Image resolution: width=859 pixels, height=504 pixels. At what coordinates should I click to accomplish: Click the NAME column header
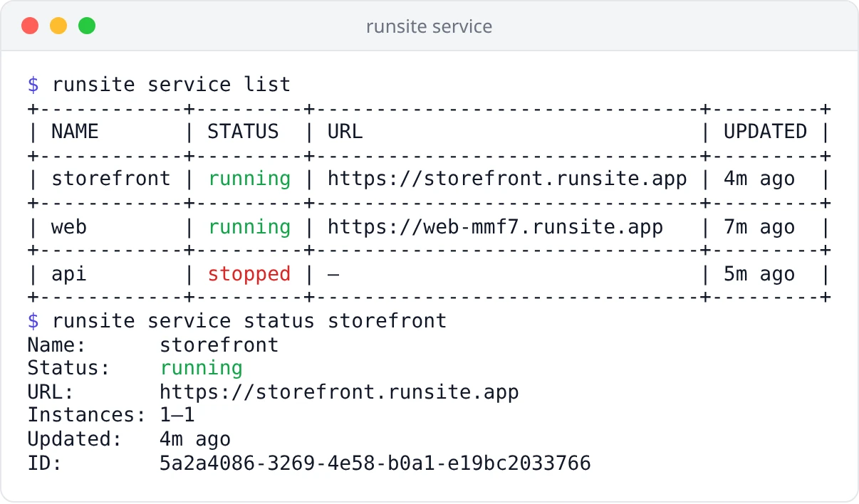75,132
